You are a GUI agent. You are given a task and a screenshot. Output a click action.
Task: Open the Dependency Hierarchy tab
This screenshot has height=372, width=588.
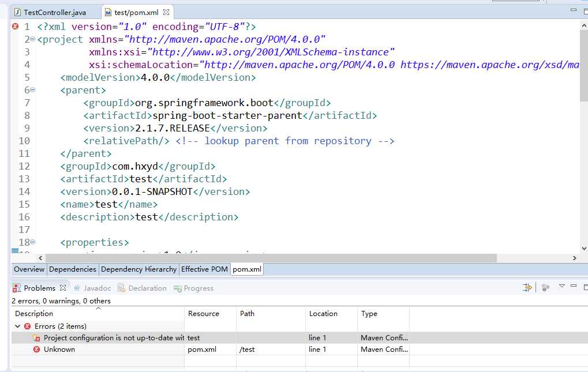point(138,269)
